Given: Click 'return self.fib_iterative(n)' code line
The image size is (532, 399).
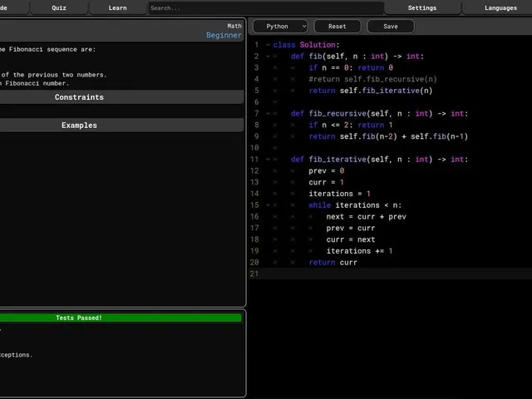Looking at the screenshot, I should click(x=371, y=91).
